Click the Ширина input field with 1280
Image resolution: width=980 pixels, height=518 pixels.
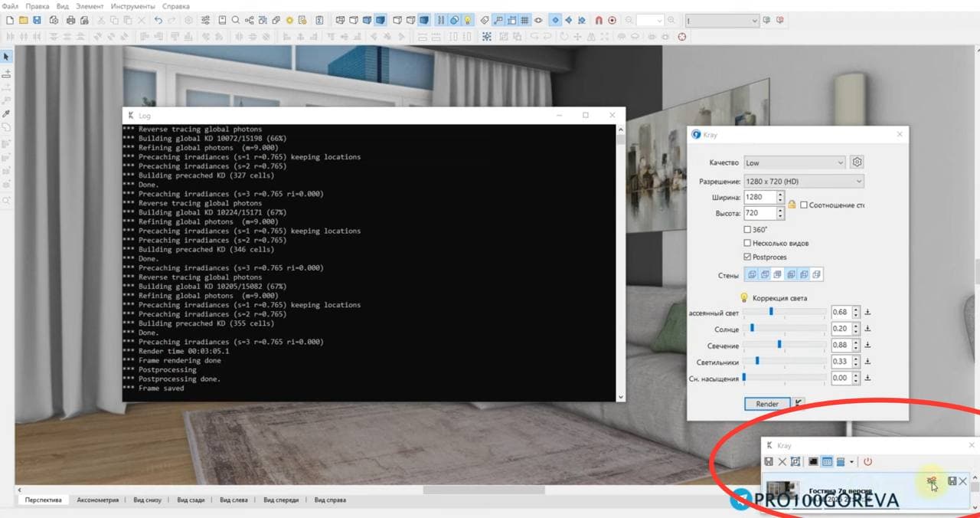(760, 197)
